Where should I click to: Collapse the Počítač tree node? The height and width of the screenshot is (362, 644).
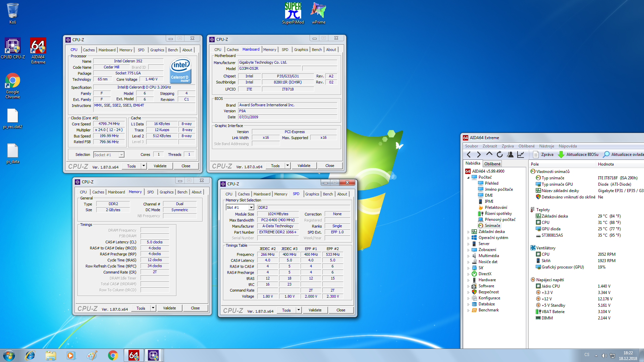[x=468, y=177]
